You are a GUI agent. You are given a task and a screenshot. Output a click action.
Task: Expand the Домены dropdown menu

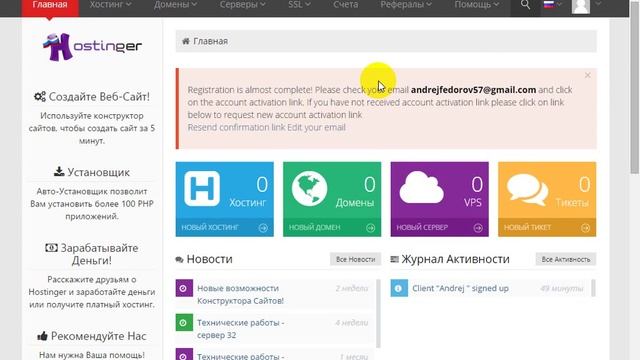click(176, 5)
